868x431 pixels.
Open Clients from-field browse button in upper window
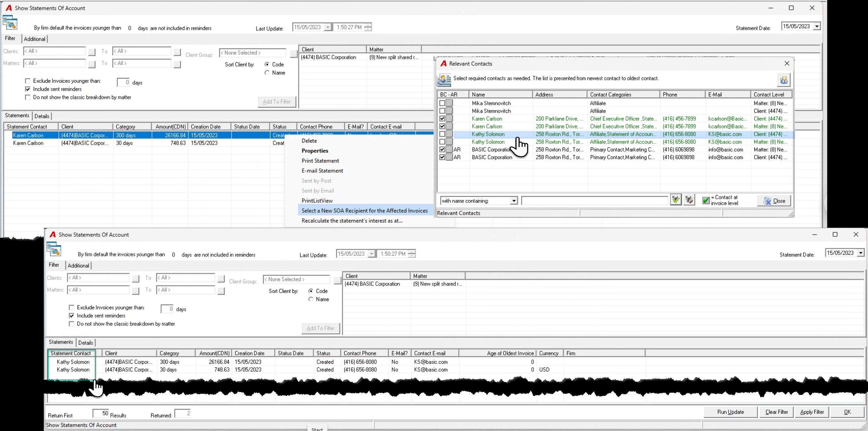(x=92, y=52)
